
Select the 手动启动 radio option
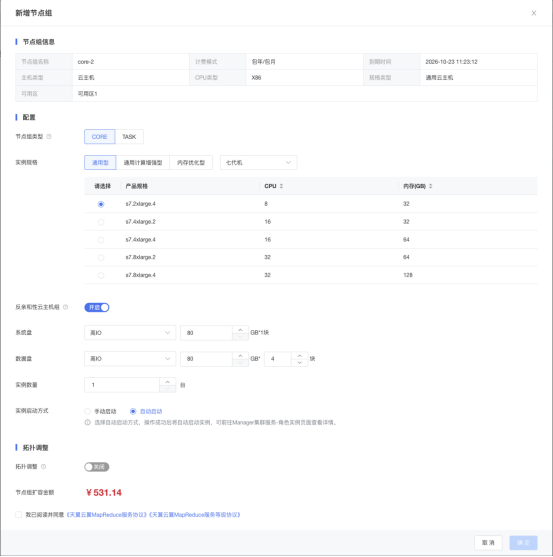(87, 411)
